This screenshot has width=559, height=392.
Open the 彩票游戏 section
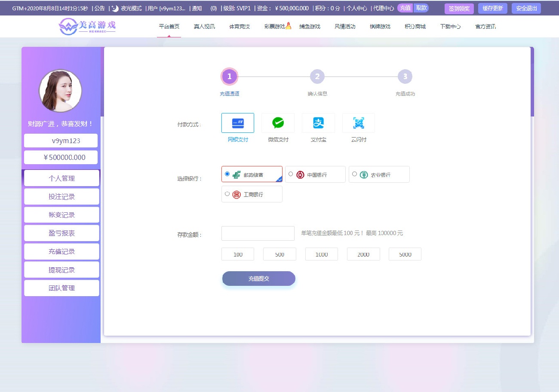(x=274, y=26)
